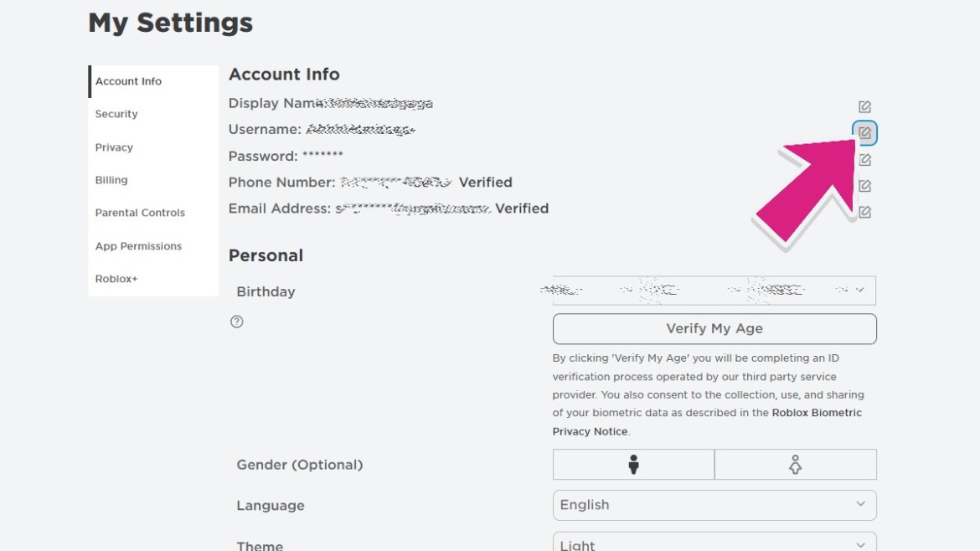
Task: Select the male gender icon
Action: click(x=633, y=464)
